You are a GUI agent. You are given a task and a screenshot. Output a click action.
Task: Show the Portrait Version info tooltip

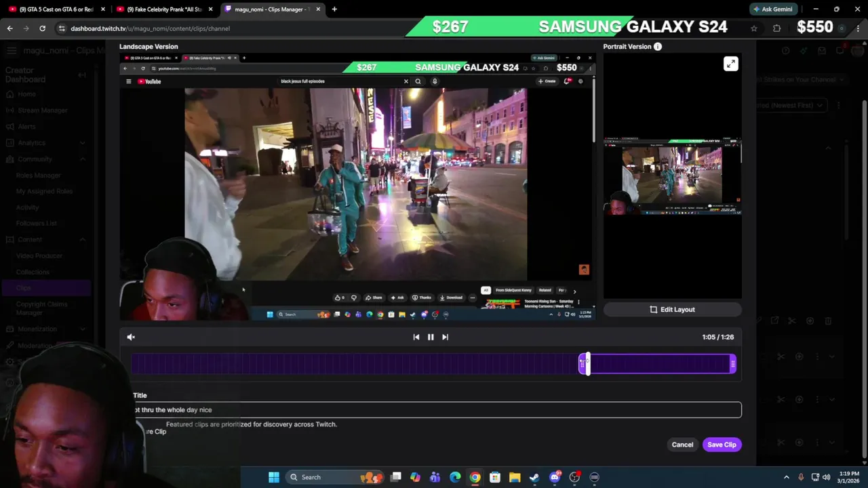[x=658, y=47]
